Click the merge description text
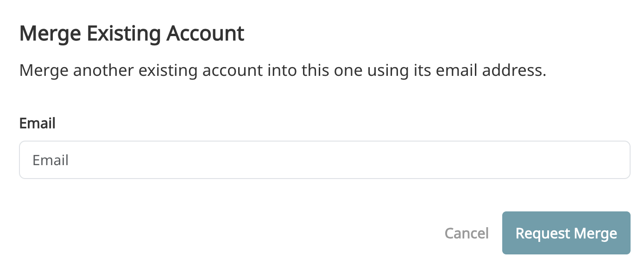644x272 pixels. click(x=283, y=71)
